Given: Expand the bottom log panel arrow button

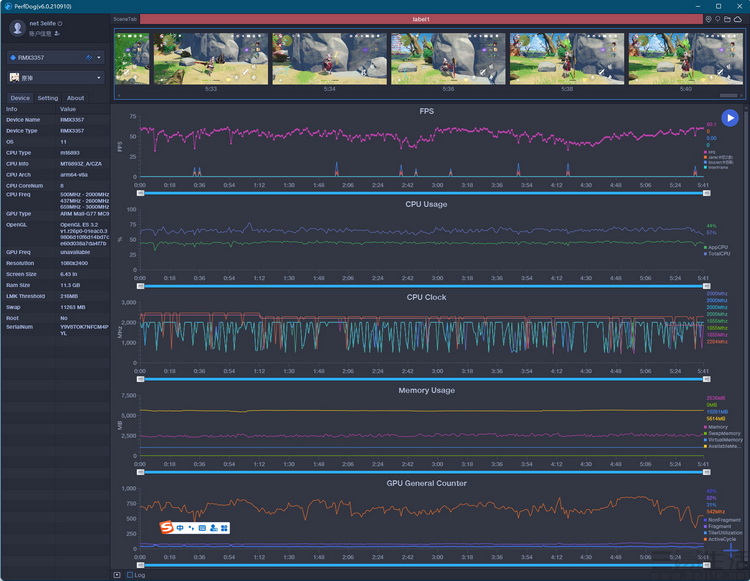Looking at the screenshot, I should click(x=117, y=575).
